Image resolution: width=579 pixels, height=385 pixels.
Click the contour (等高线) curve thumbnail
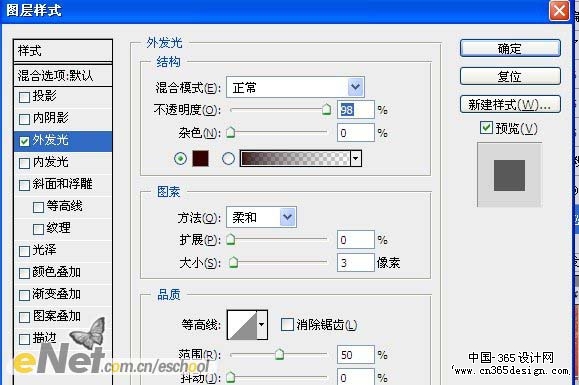(242, 324)
